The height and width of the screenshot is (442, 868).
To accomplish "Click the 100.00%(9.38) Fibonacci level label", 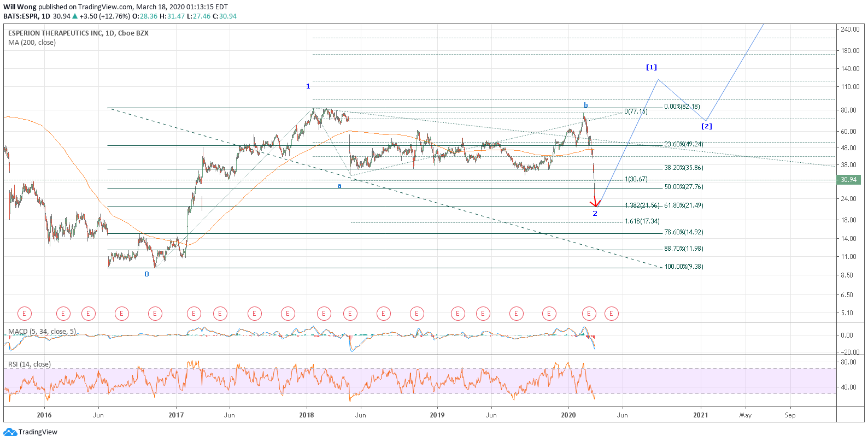I will pos(683,267).
